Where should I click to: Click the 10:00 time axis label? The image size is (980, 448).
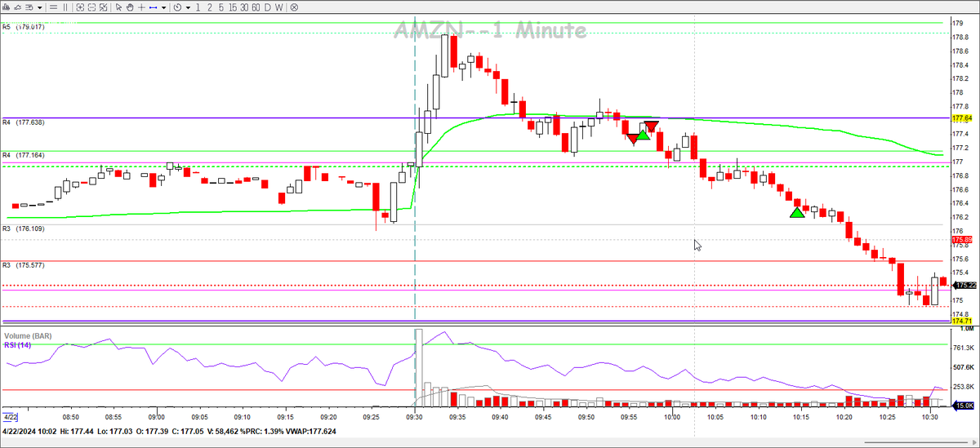672,416
